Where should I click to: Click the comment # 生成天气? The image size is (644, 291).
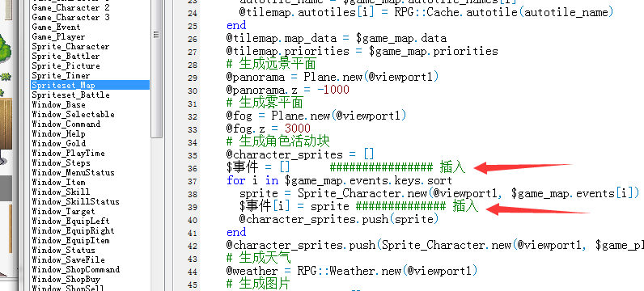tap(258, 258)
